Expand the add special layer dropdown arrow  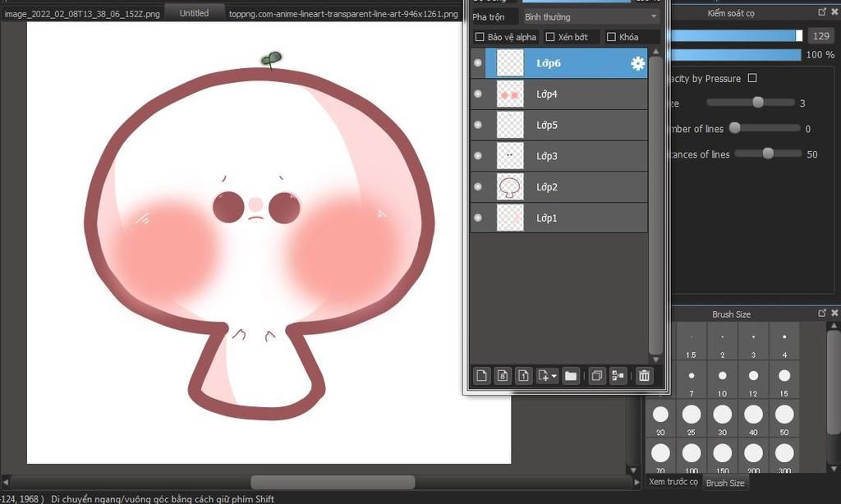[x=555, y=376]
